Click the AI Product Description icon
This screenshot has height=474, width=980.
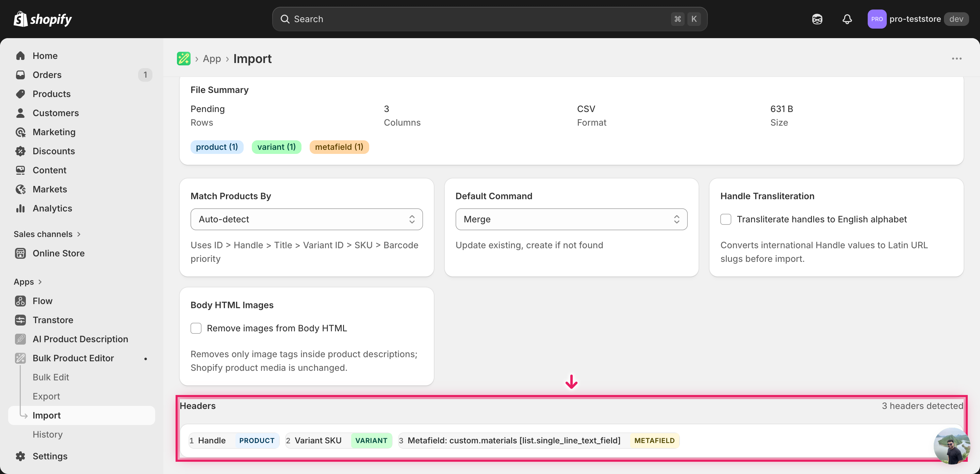(20, 339)
